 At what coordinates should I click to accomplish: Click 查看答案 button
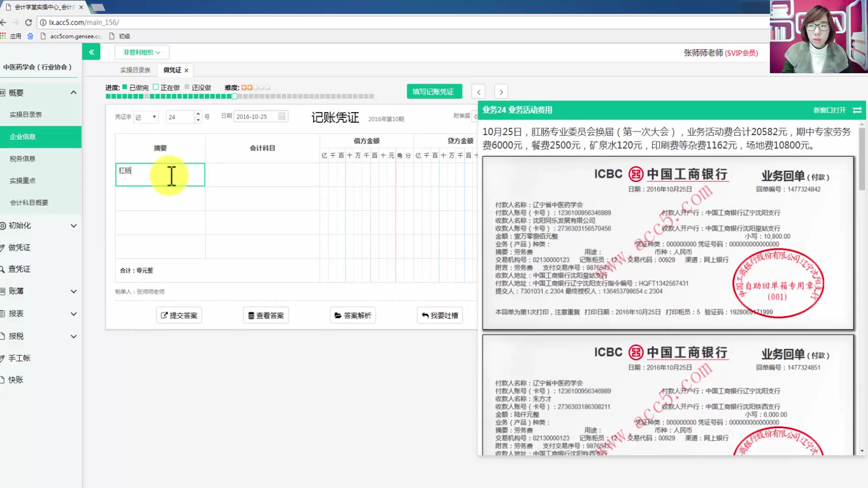[x=266, y=315]
